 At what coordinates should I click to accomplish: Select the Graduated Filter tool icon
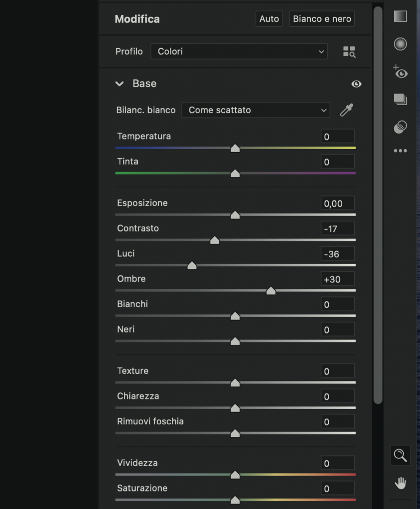tap(400, 16)
